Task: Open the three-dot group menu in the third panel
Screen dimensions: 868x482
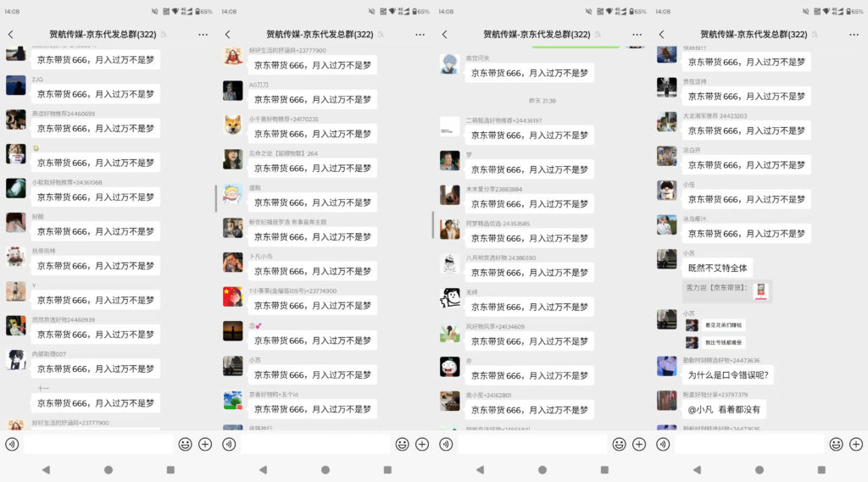Action: [x=637, y=35]
